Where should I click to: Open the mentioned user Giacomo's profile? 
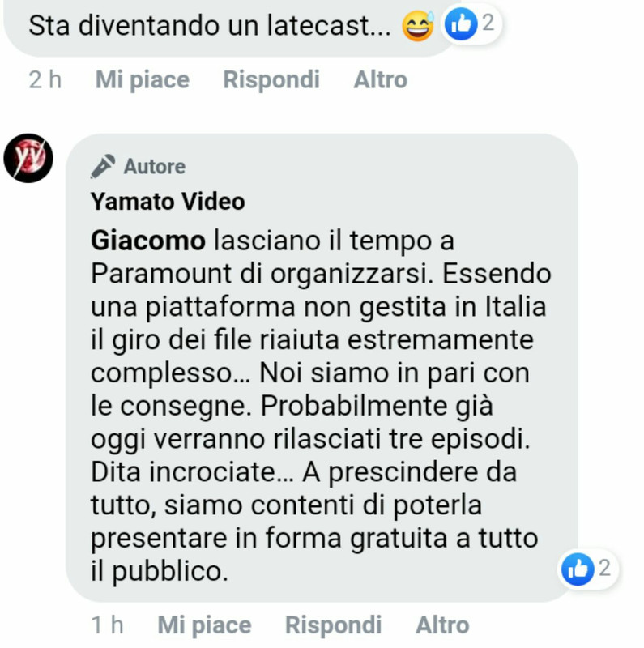click(x=148, y=240)
